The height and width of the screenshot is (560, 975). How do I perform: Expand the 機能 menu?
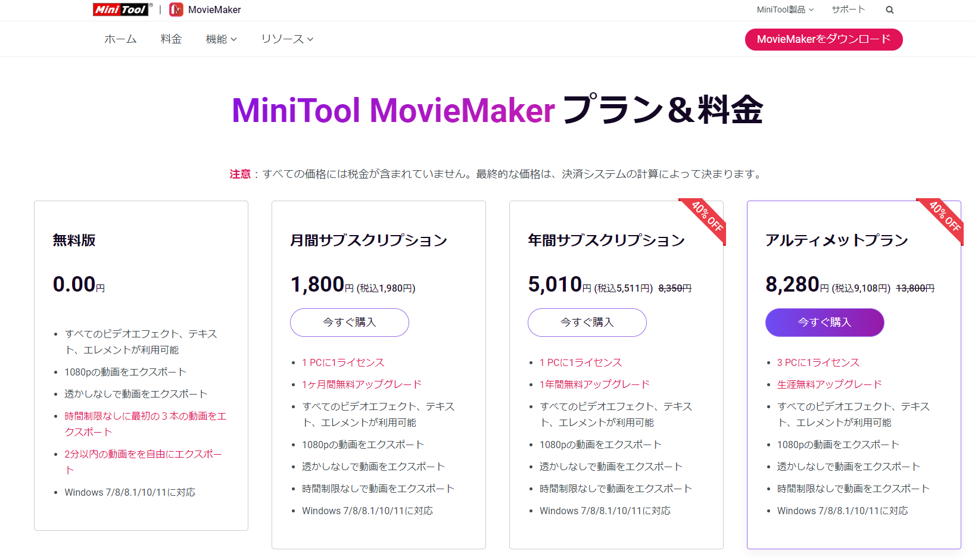point(221,39)
